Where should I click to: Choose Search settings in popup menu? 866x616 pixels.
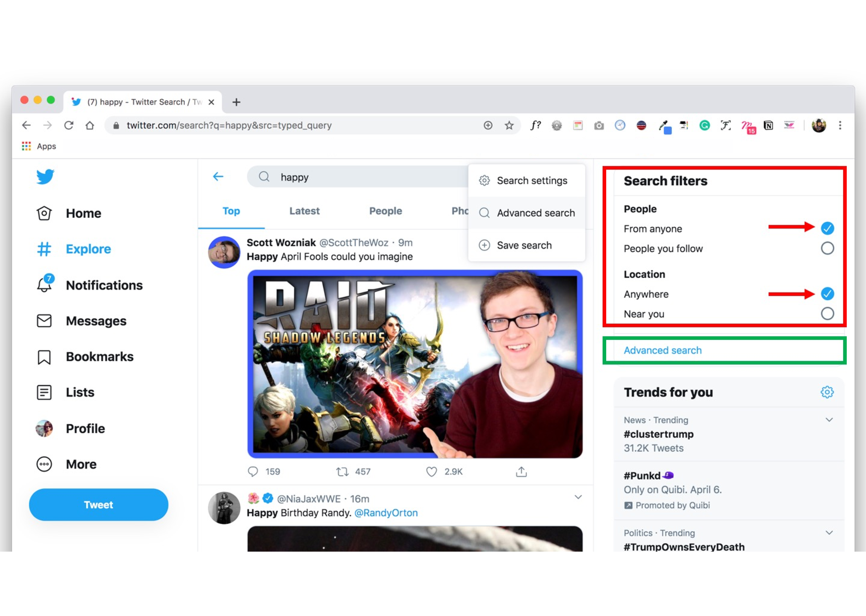coord(527,181)
